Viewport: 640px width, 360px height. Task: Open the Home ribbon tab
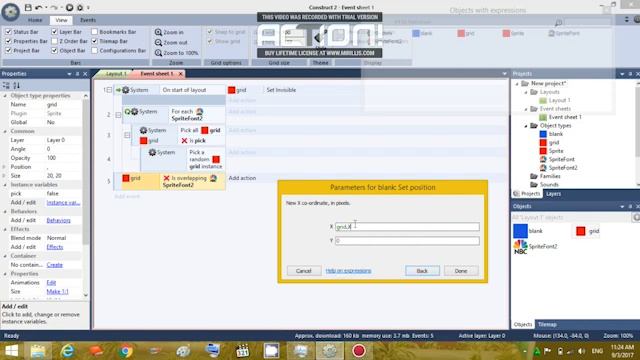click(35, 20)
